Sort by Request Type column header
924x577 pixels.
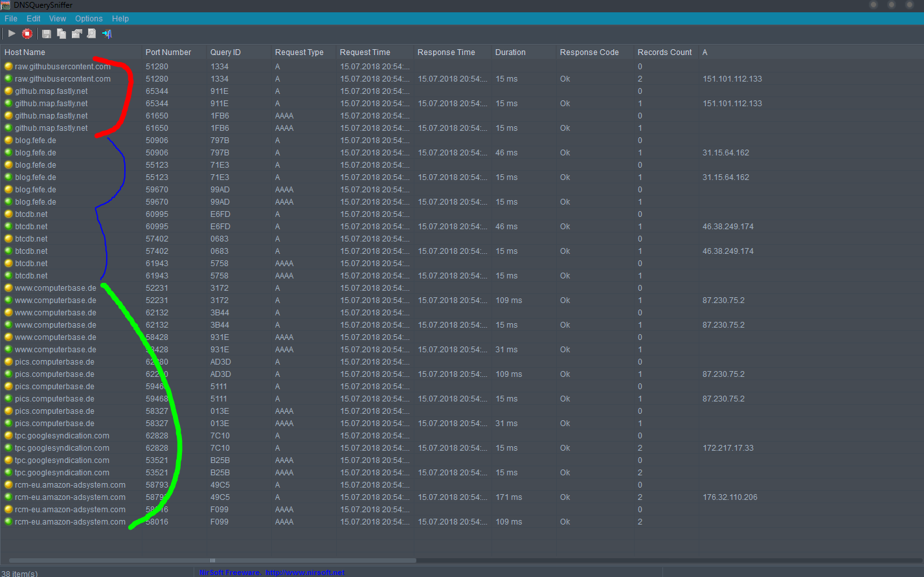[304, 52]
